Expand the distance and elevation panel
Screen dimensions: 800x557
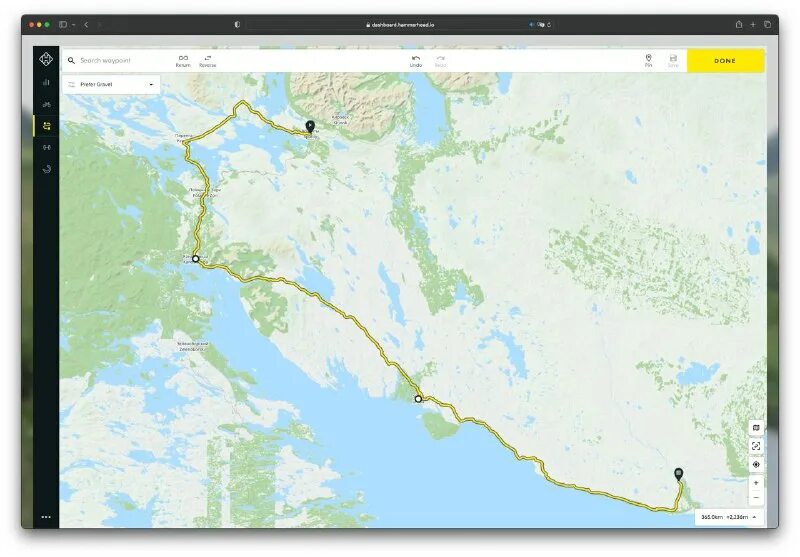coord(729,517)
